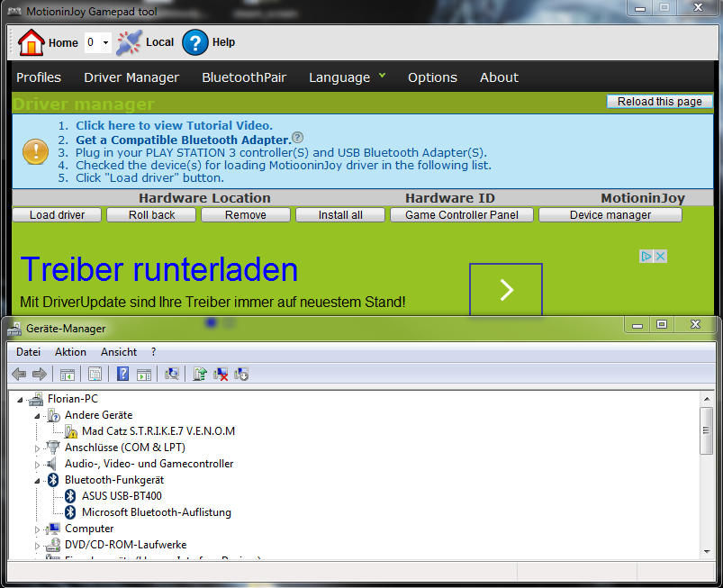Image resolution: width=723 pixels, height=588 pixels.
Task: Expand the DVD/CD-ROM-Laufwerke category
Action: pos(37,546)
